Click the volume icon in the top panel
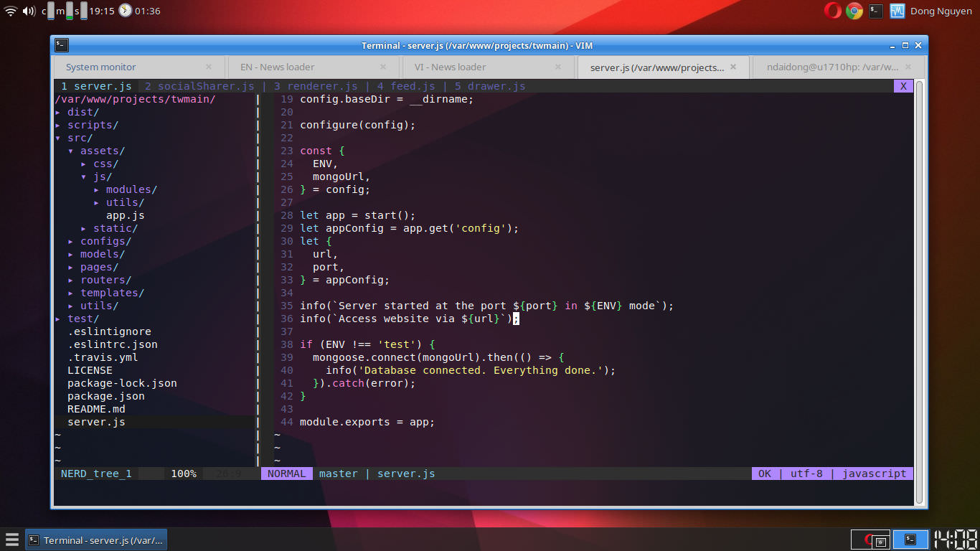 [28, 11]
